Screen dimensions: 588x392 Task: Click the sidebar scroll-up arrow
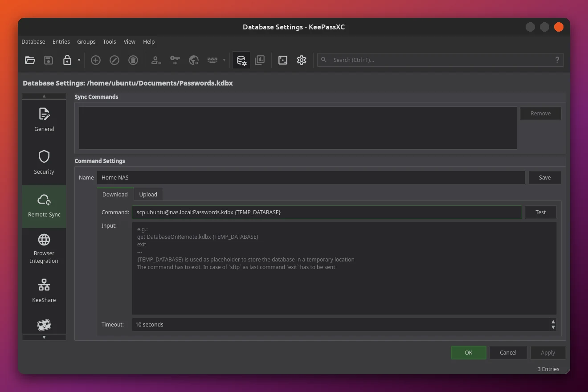click(x=44, y=96)
